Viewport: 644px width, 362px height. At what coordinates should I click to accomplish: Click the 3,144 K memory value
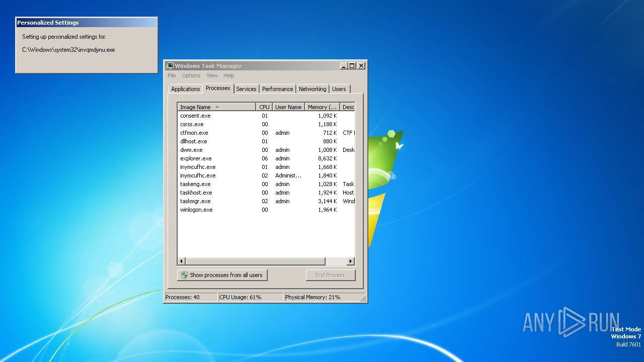click(328, 201)
